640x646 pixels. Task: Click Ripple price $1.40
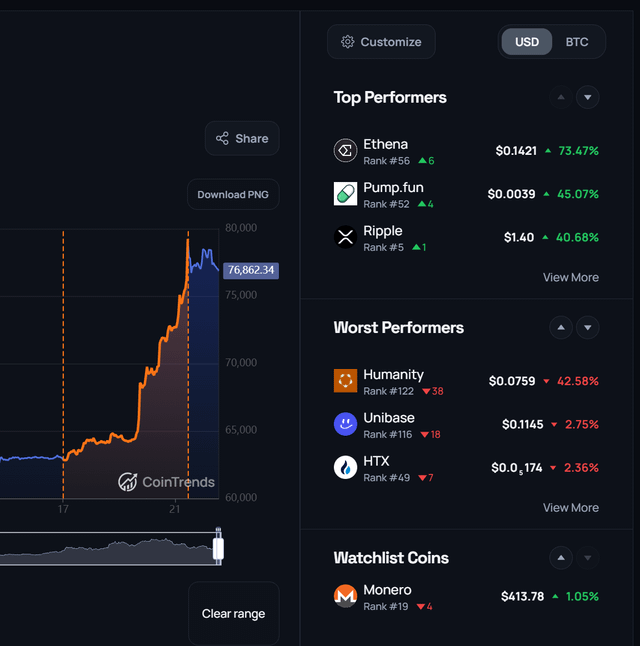pos(519,237)
